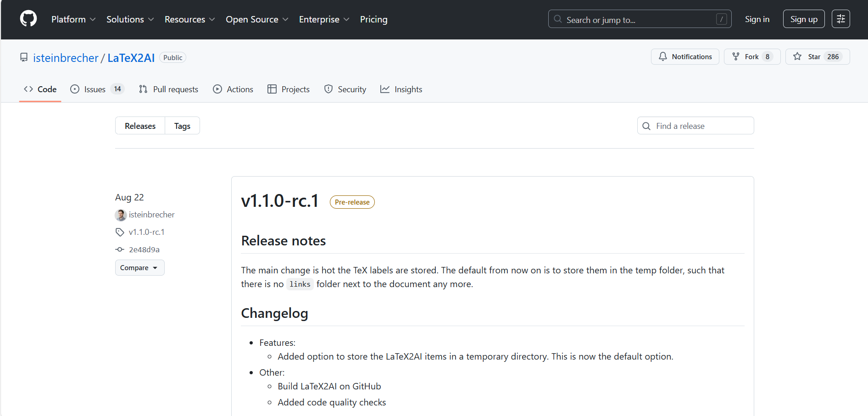The image size is (868, 416).
Task: Click the star count 286
Action: (833, 56)
